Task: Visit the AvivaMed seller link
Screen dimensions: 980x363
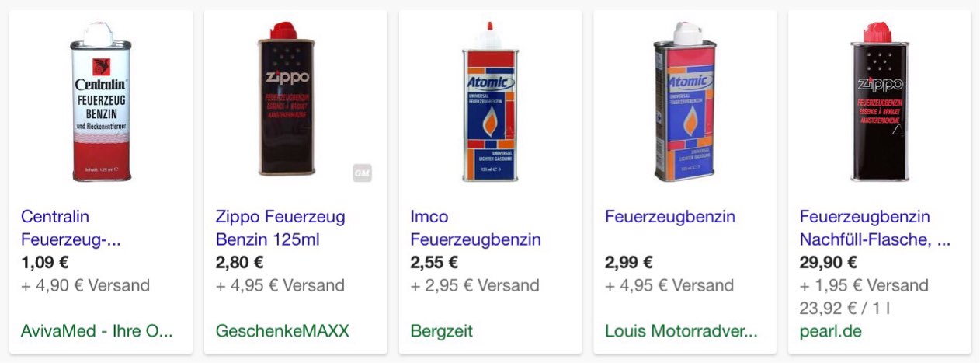Action: pos(96,331)
